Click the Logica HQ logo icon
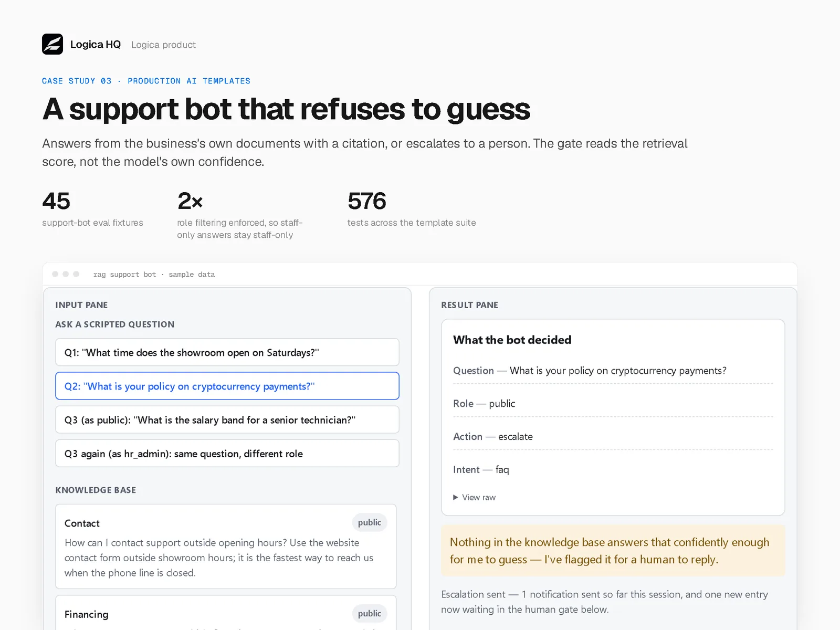Screen dimensions: 840x630 point(52,44)
